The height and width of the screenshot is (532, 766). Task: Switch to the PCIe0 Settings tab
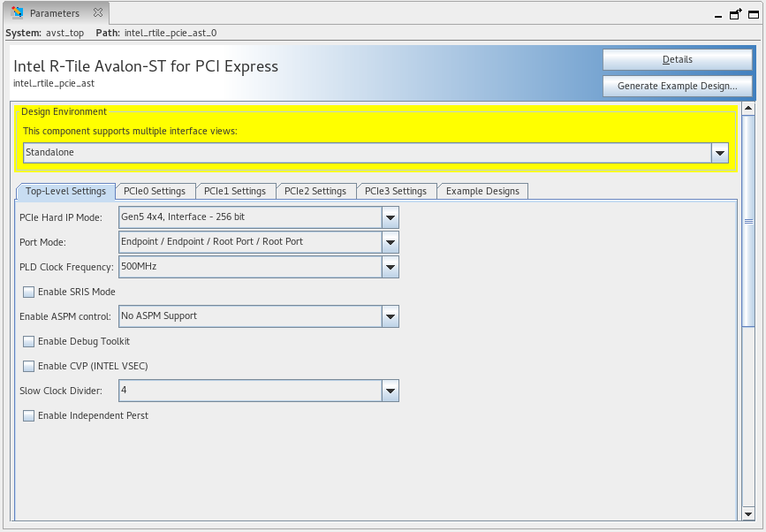pos(155,191)
